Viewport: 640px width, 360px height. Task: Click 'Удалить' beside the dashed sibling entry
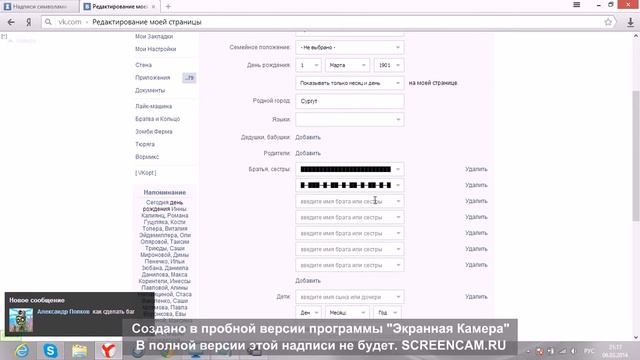476,185
